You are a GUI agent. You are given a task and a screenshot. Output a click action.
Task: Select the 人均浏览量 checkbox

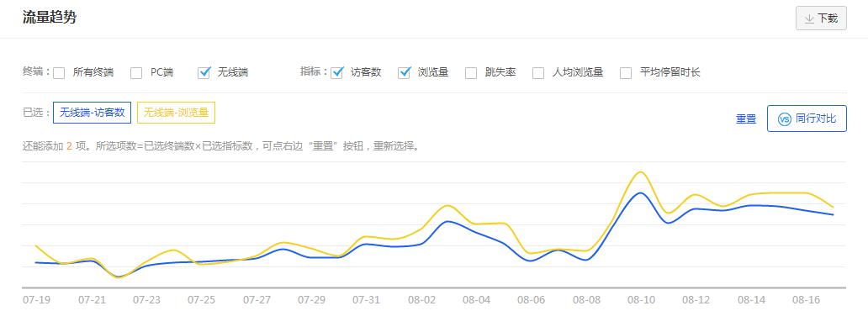[x=538, y=72]
